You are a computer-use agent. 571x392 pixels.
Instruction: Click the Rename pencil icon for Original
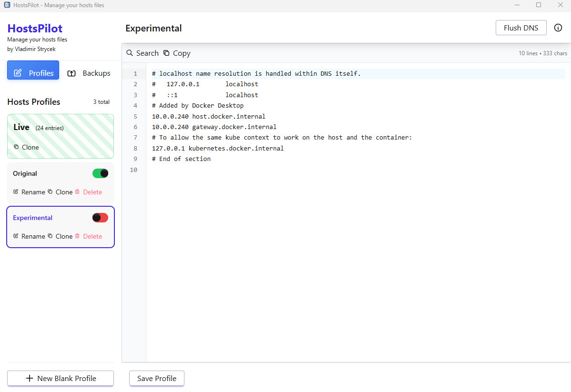pyautogui.click(x=16, y=191)
